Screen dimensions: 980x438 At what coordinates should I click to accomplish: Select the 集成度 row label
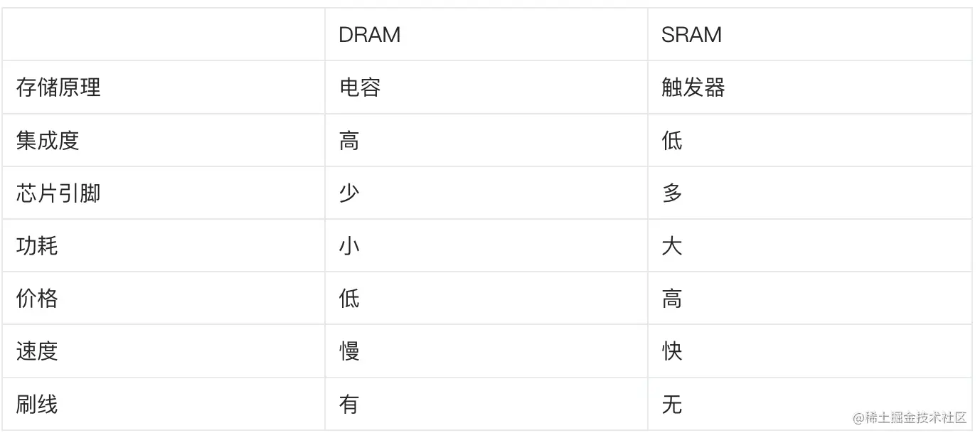point(48,140)
